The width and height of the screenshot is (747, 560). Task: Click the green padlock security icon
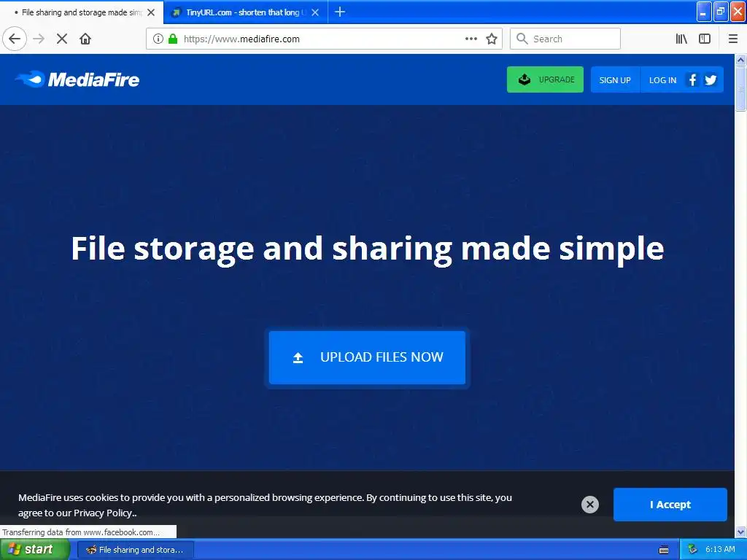tap(173, 39)
